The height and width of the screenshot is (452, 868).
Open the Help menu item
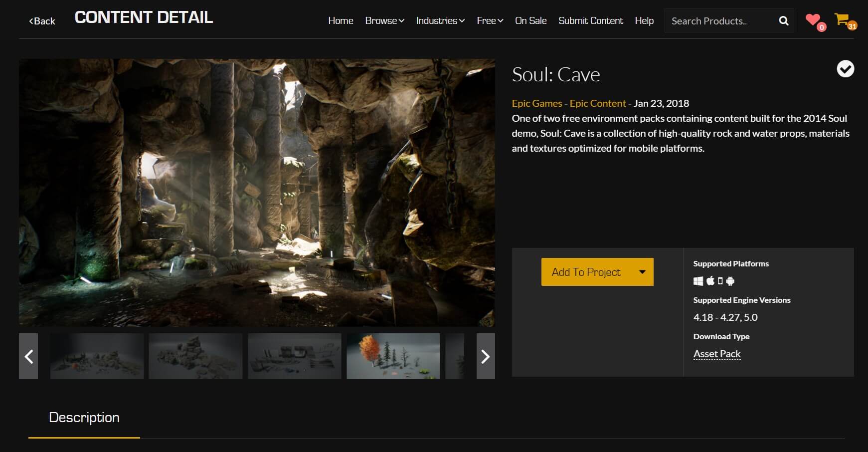pos(644,20)
